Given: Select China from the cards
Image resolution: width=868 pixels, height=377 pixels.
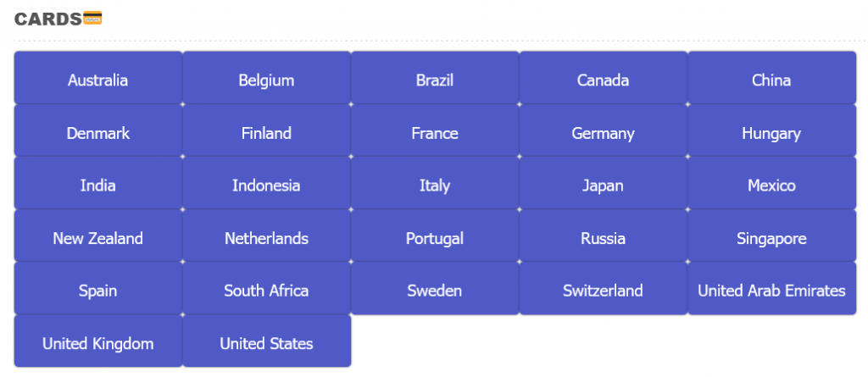Looking at the screenshot, I should (771, 80).
